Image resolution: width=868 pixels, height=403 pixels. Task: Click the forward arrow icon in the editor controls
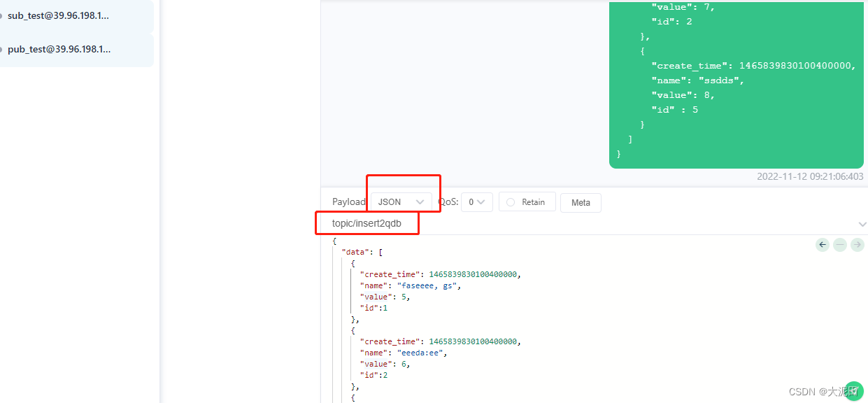[857, 244]
